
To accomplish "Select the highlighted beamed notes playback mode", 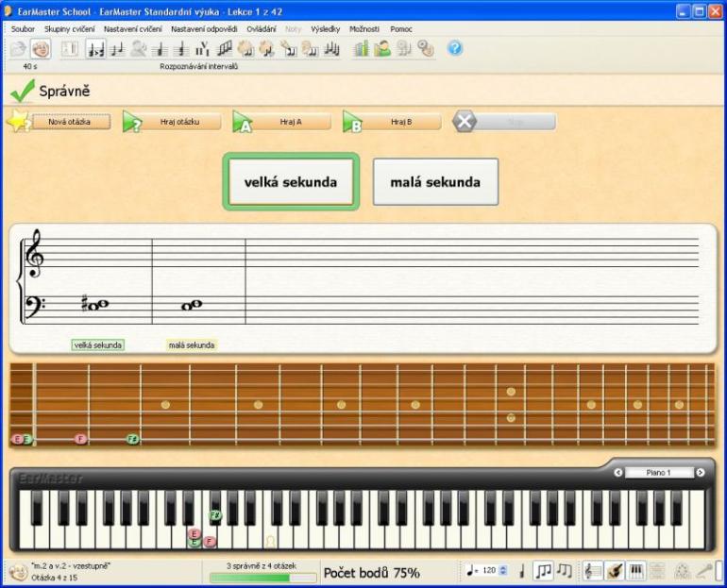I will coord(543,571).
